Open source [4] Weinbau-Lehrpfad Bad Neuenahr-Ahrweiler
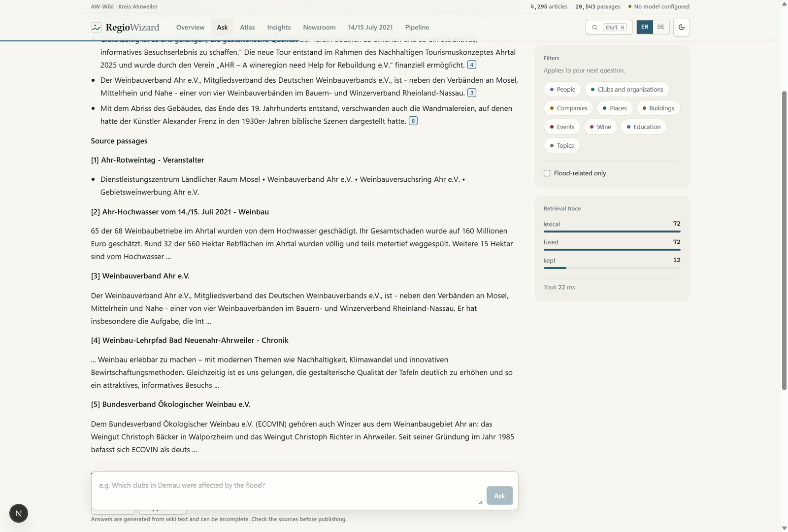The height and width of the screenshot is (532, 788). click(x=190, y=340)
